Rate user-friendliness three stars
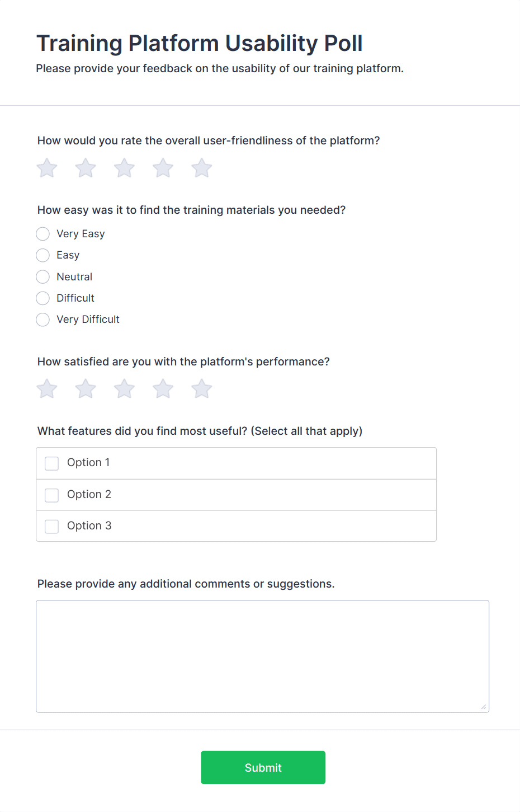 [124, 168]
